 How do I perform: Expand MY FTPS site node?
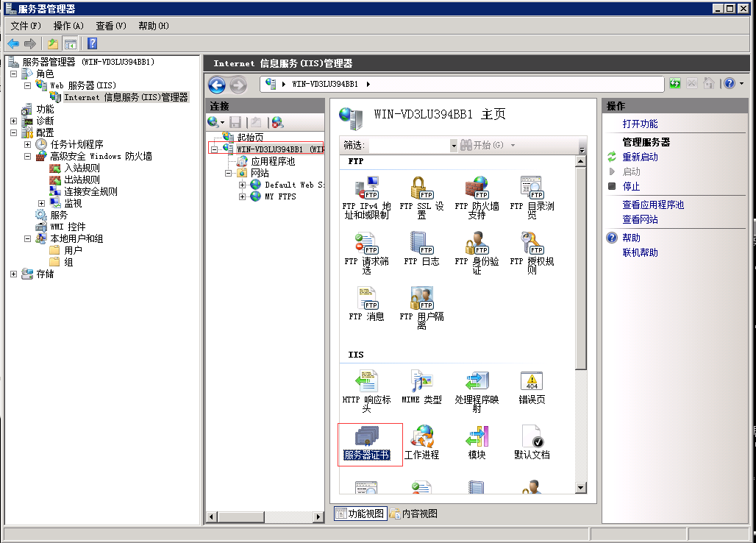click(243, 196)
